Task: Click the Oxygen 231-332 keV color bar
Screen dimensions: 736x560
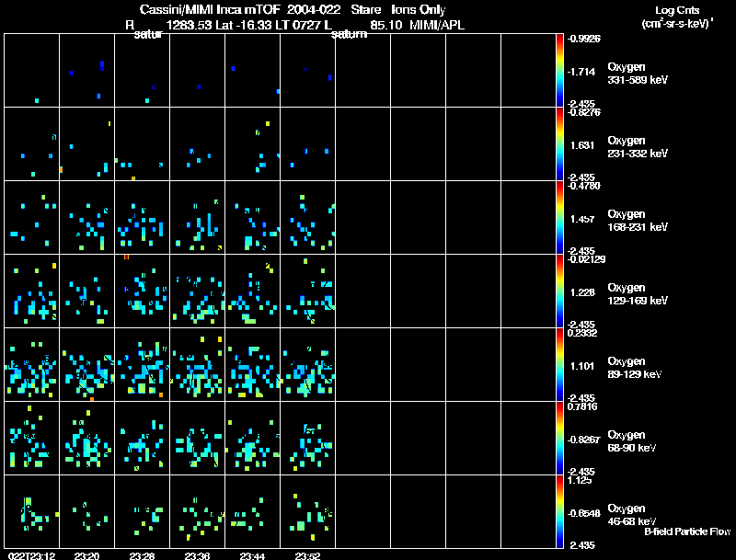Action: point(559,144)
